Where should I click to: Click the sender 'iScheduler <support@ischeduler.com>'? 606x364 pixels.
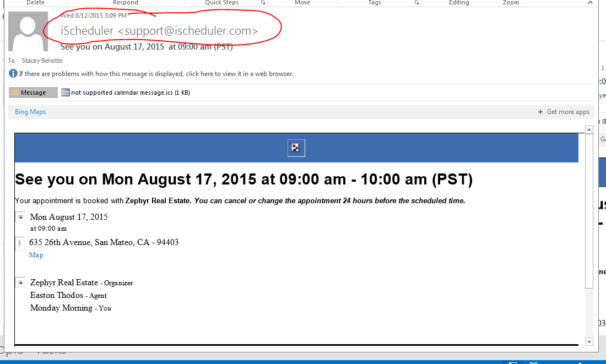159,30
